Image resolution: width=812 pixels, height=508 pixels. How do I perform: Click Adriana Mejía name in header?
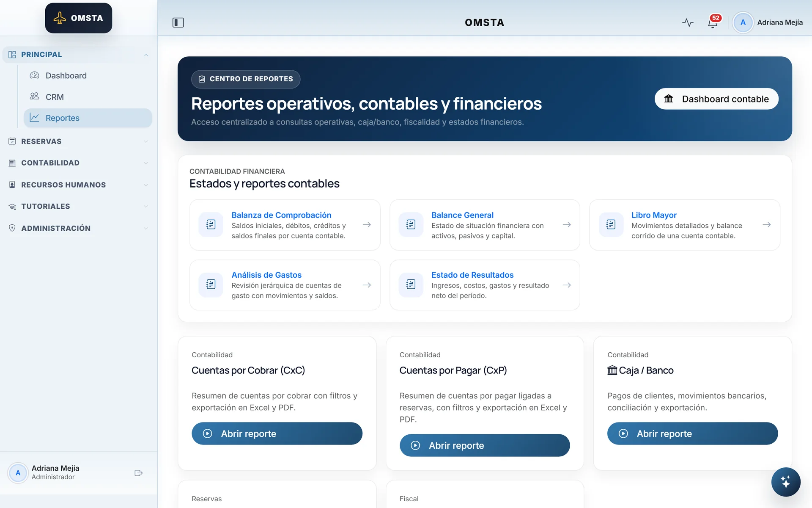(x=780, y=22)
